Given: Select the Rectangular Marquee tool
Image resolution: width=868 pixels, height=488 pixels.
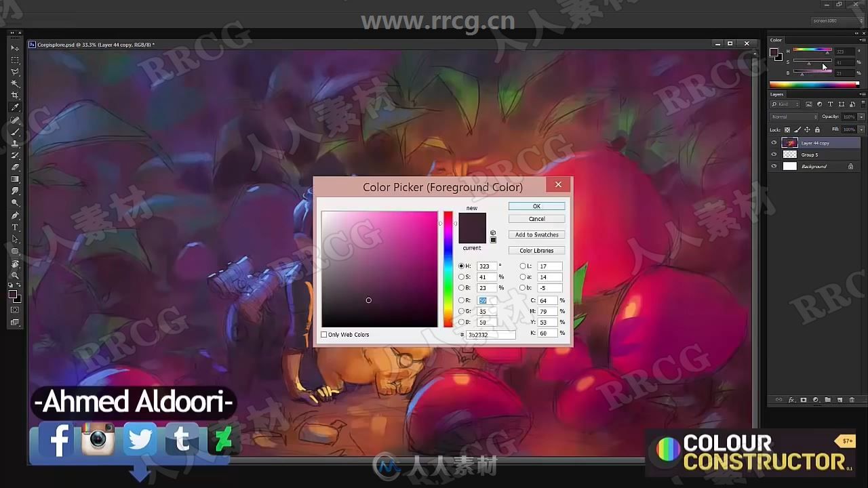Looking at the screenshot, I should coord(15,60).
